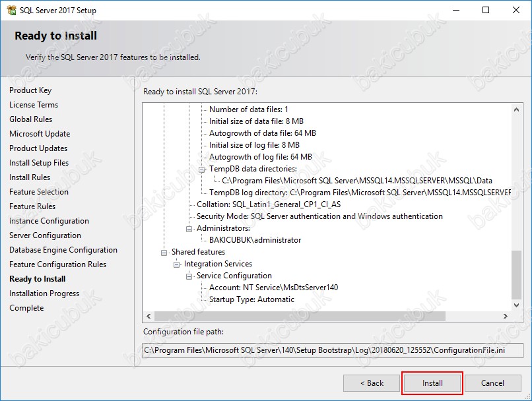Select the Complete step

[x=26, y=308]
